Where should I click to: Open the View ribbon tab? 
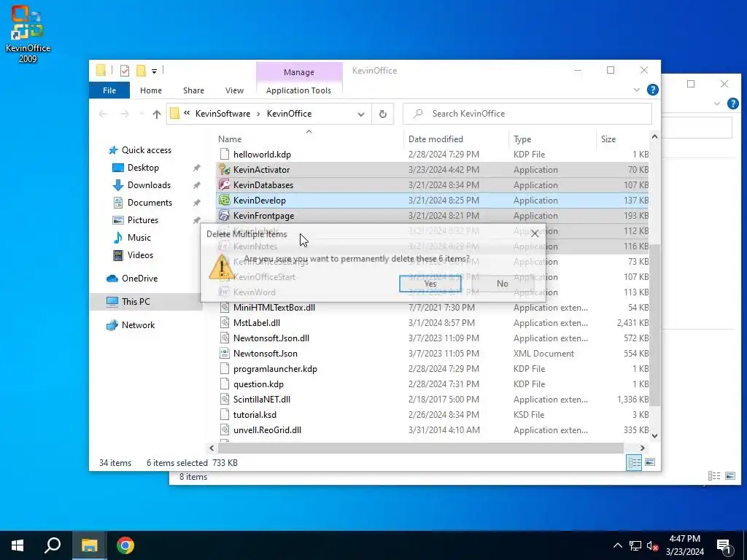[234, 90]
